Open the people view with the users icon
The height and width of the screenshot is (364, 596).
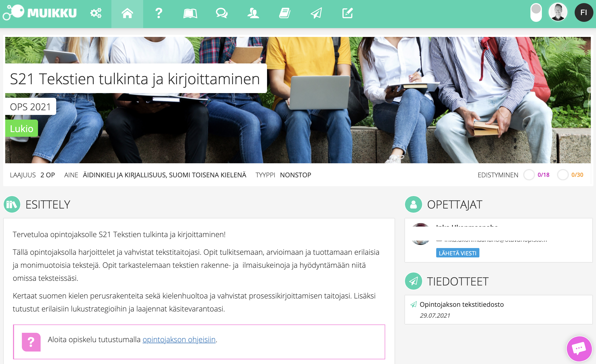[x=253, y=13]
